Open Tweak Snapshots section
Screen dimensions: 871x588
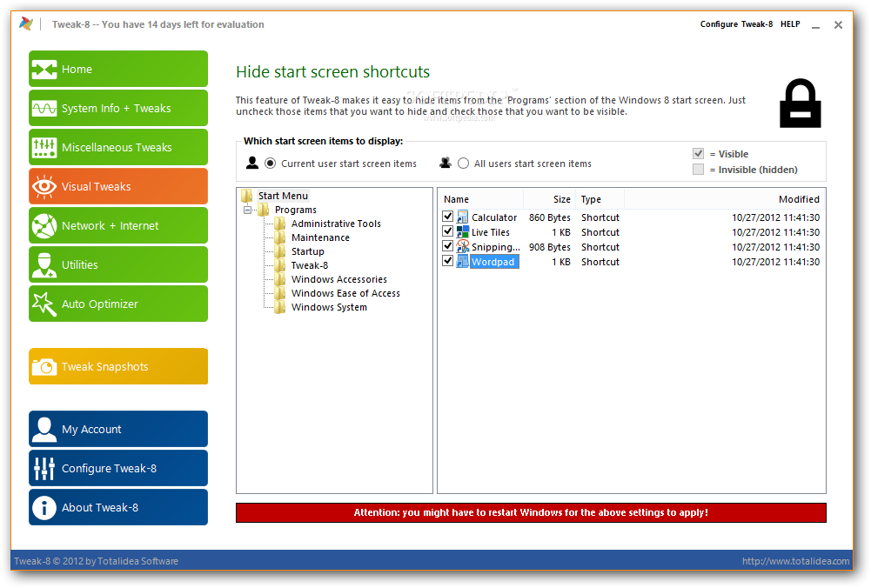click(x=118, y=366)
